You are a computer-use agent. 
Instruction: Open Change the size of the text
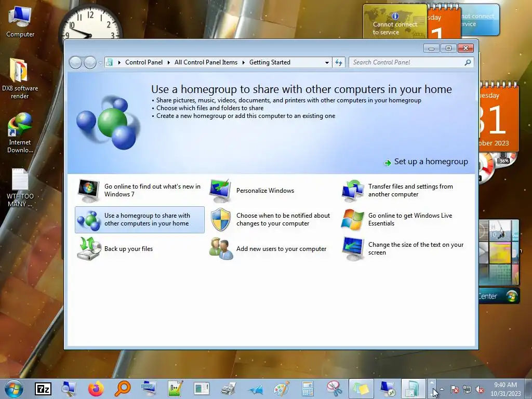(x=403, y=249)
